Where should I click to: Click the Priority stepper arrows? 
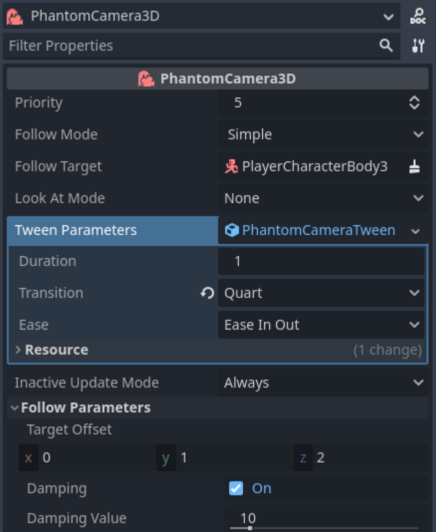414,102
